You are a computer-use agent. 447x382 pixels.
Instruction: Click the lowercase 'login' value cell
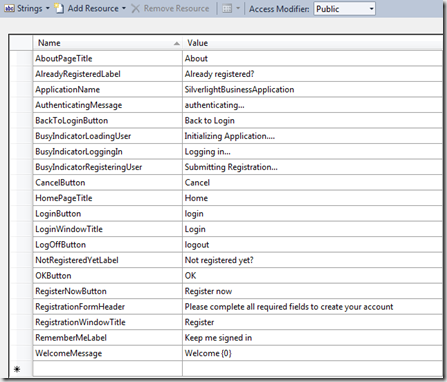[x=312, y=213]
